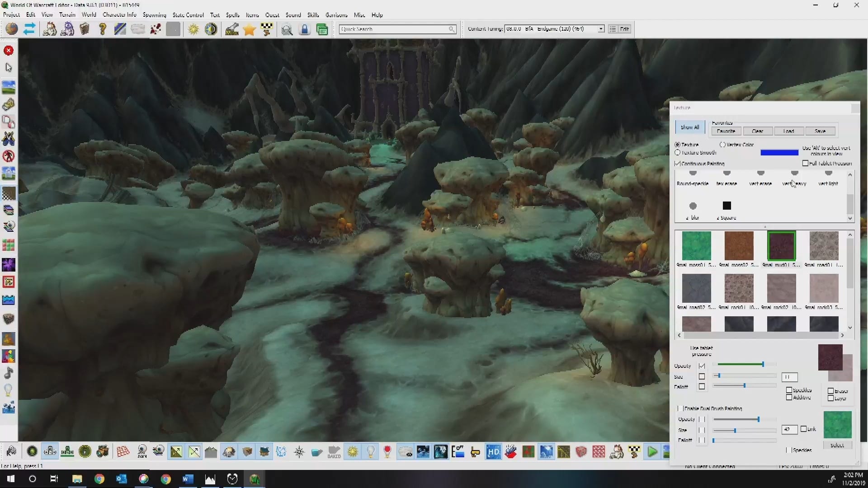868x488 pixels.
Task: Open the Terrain menu
Action: click(67, 15)
